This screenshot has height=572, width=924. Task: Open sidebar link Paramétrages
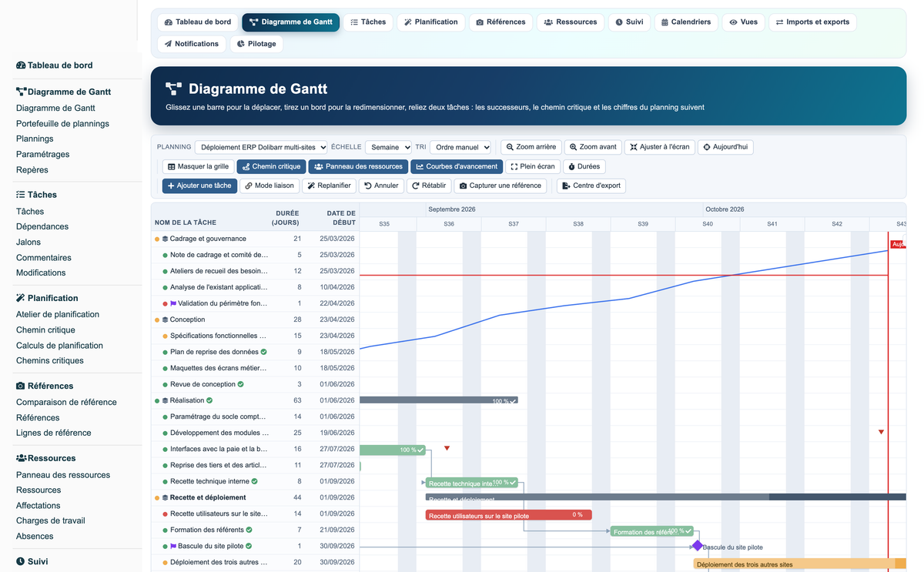pos(42,154)
